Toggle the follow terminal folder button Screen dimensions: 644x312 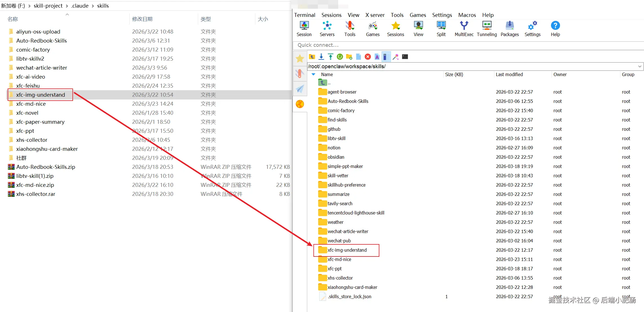coord(386,57)
